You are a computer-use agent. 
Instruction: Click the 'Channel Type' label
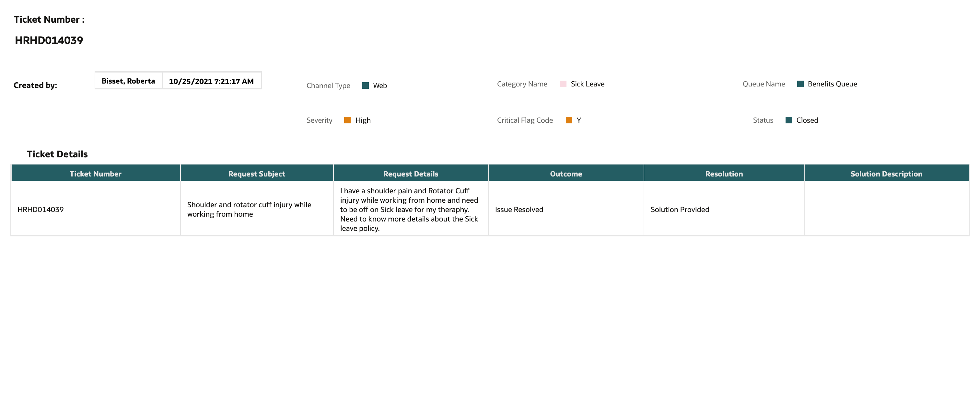328,85
